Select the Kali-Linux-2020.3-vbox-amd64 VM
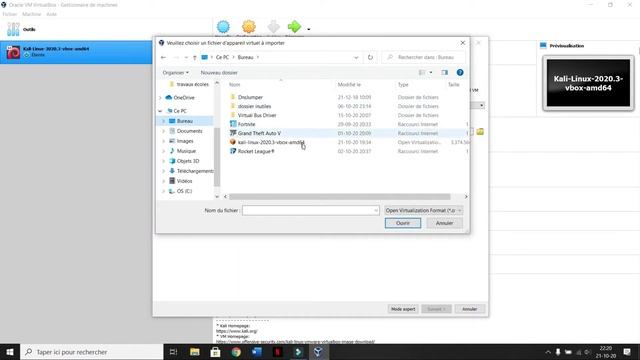 [x=76, y=52]
